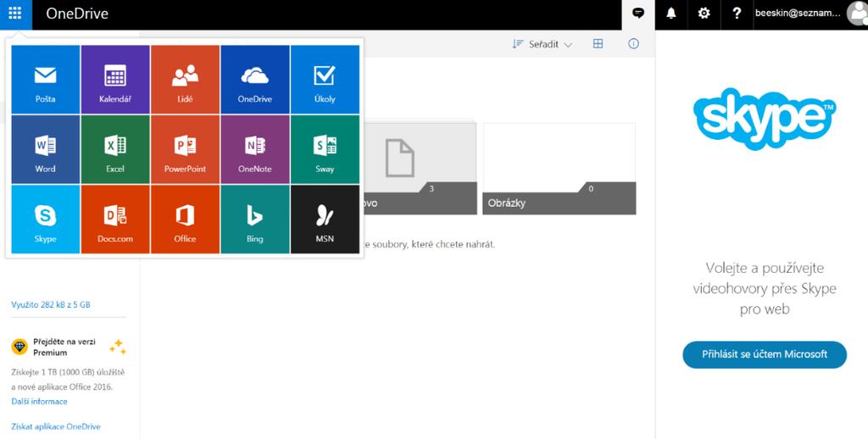Click the Skype logo in side panel

point(765,119)
